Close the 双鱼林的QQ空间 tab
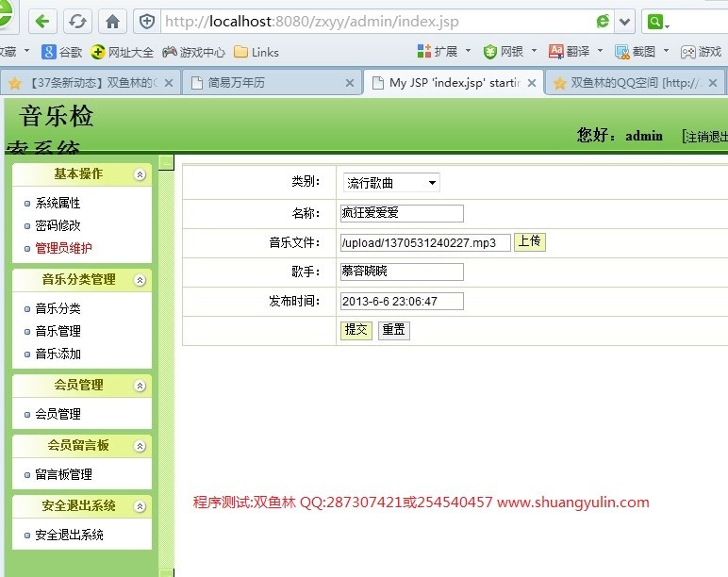The height and width of the screenshot is (577, 728). click(x=713, y=83)
